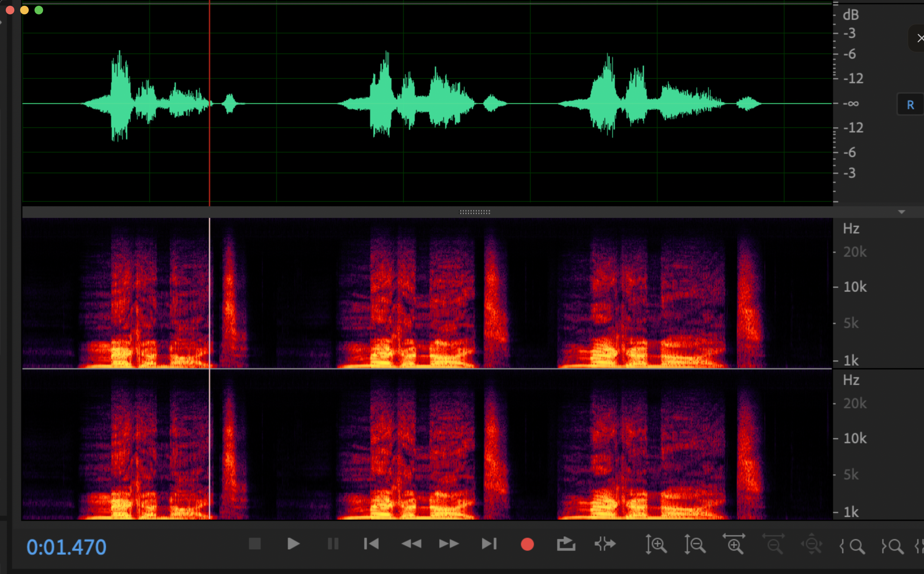The width and height of the screenshot is (924, 574).
Task: Zoom out amplitude vertically
Action: tap(695, 544)
